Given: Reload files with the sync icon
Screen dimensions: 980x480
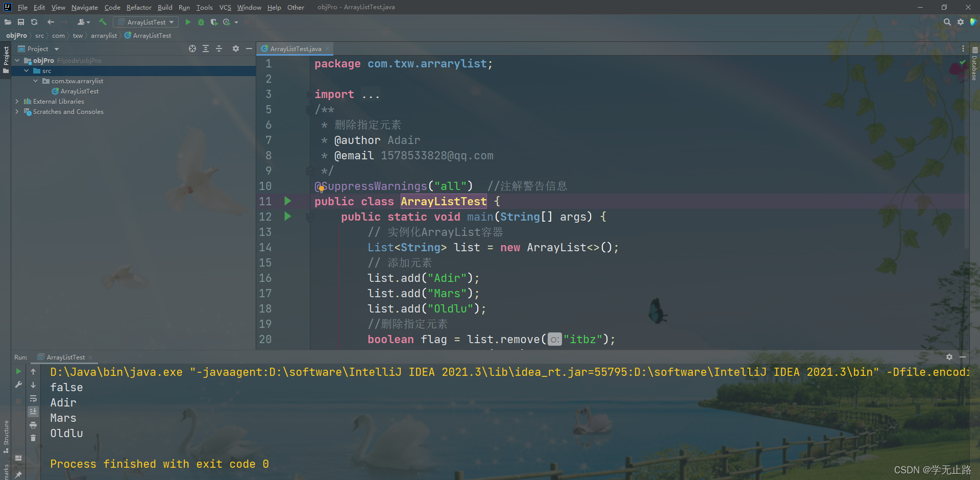Looking at the screenshot, I should [34, 22].
